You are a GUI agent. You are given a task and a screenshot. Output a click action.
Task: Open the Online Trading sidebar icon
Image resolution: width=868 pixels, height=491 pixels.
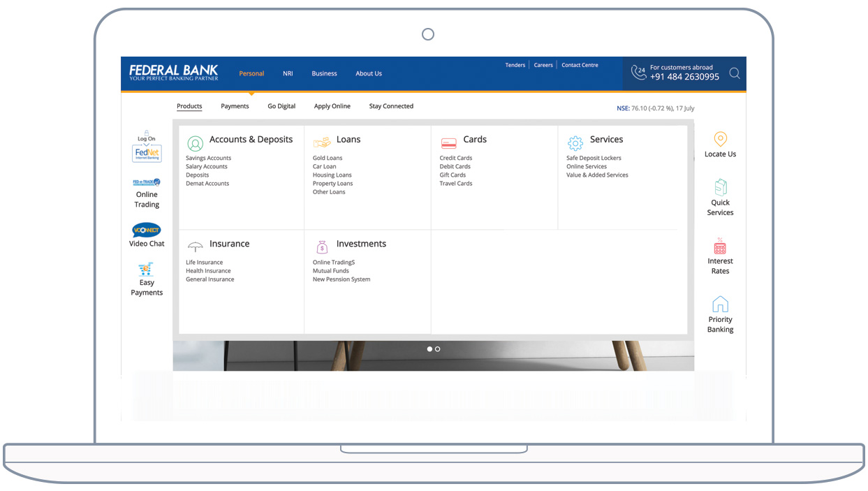click(147, 183)
